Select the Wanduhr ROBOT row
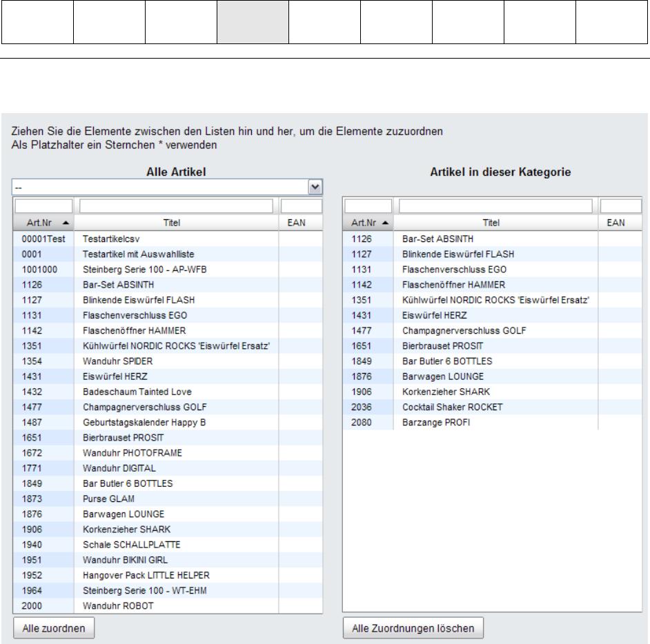Image resolution: width=650 pixels, height=644 pixels. 168,606
